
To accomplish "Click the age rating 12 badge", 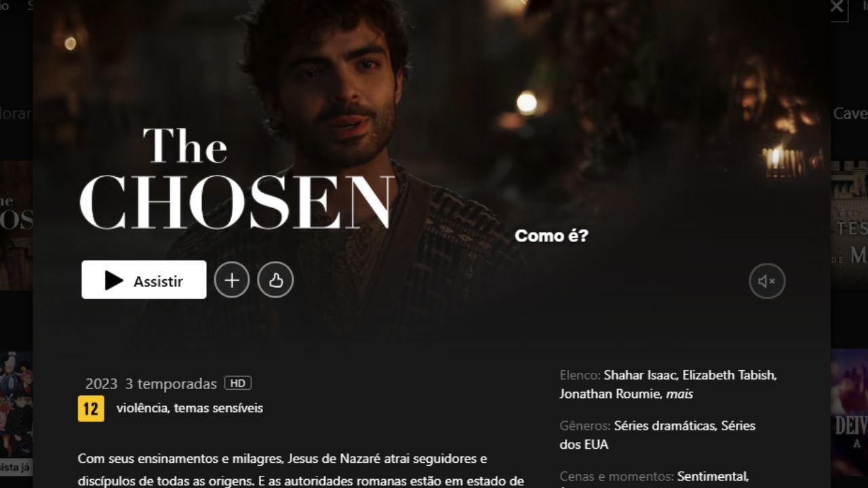I will pyautogui.click(x=91, y=409).
